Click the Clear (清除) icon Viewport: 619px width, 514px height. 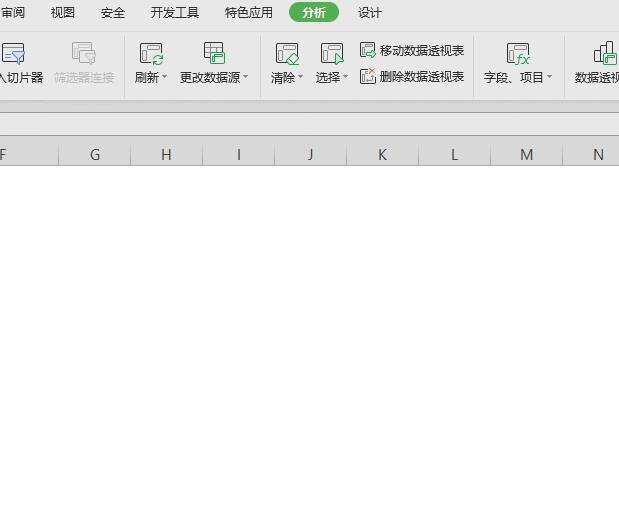point(287,53)
